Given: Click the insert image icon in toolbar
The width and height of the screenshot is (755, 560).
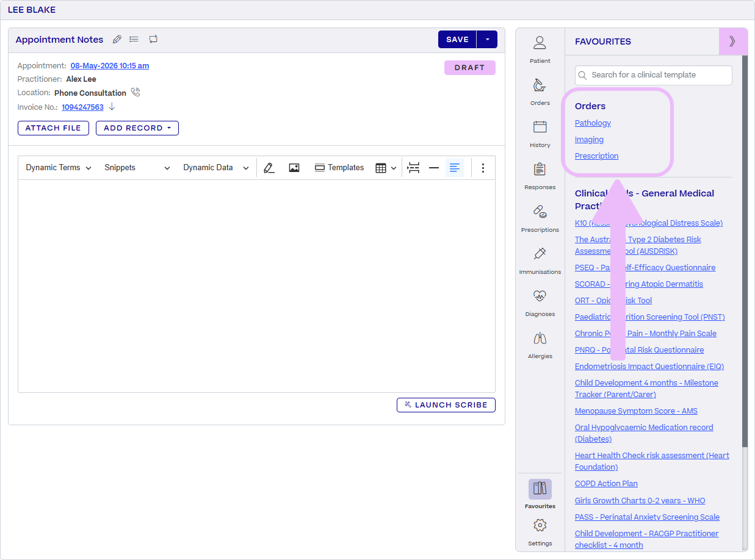Looking at the screenshot, I should [294, 168].
